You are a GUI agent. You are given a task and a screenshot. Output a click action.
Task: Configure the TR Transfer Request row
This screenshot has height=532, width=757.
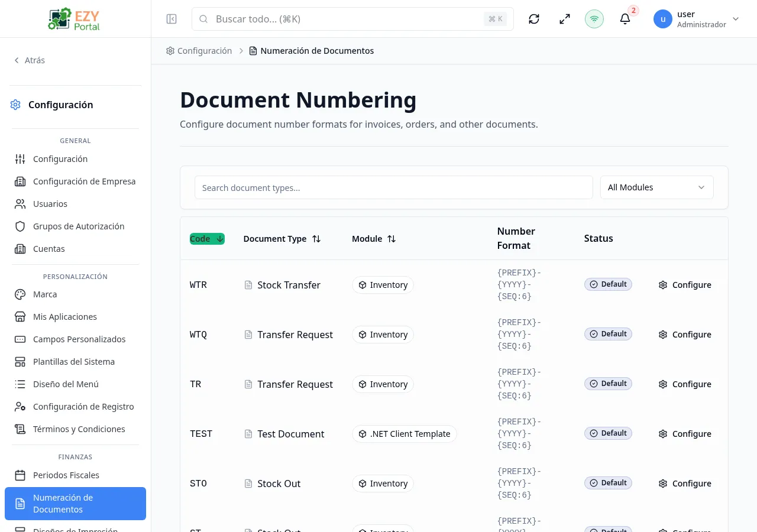[685, 384]
